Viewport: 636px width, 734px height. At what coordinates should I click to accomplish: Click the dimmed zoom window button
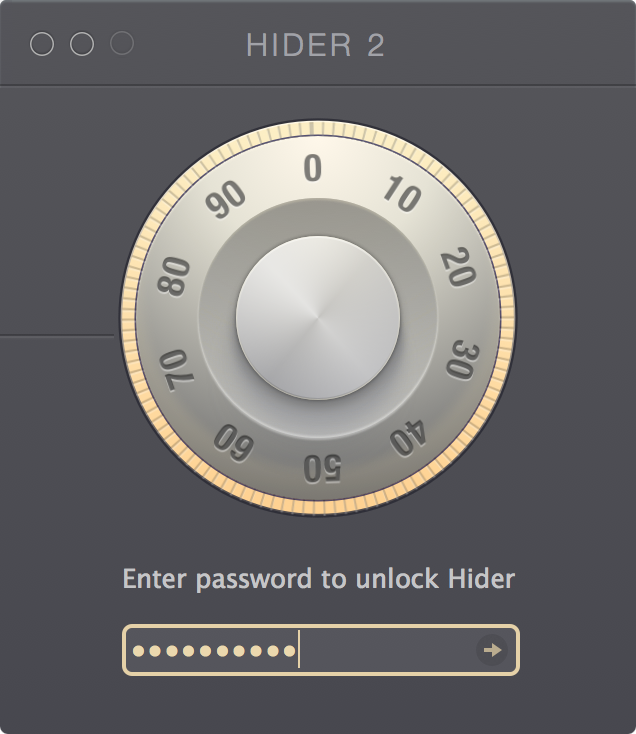click(122, 44)
